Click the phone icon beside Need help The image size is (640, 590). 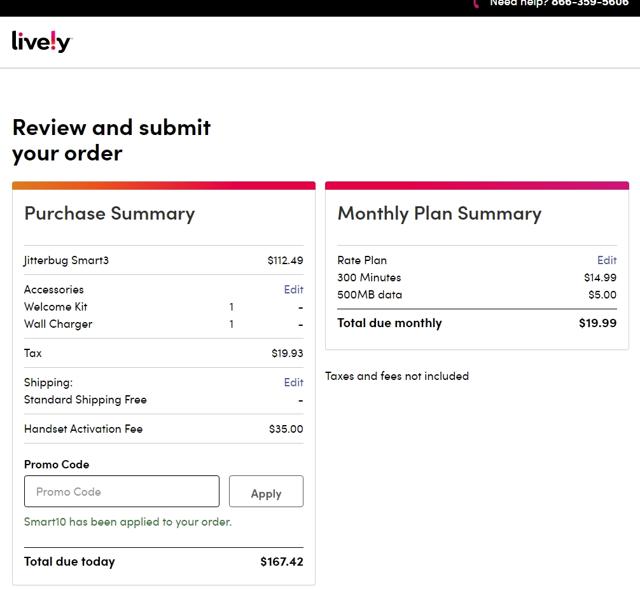tap(476, 3)
